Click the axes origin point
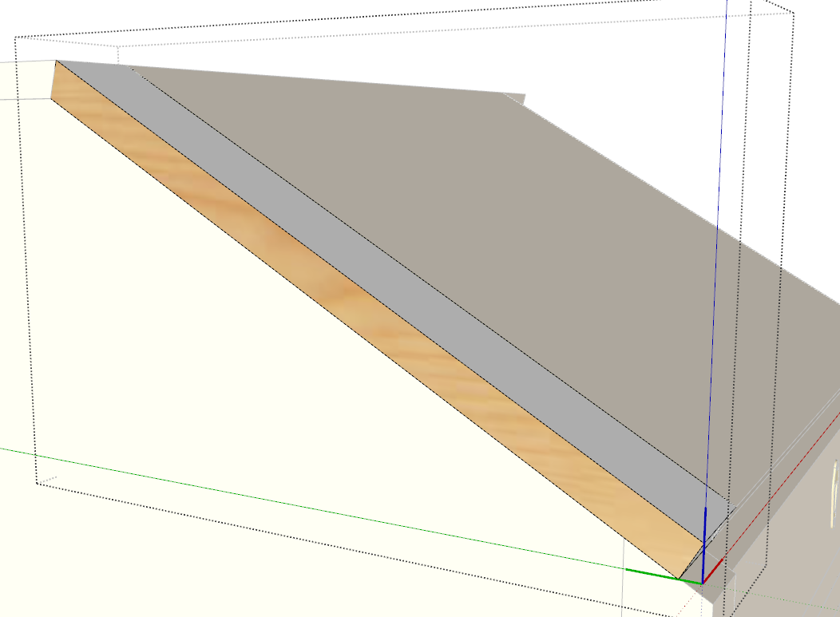 click(703, 583)
